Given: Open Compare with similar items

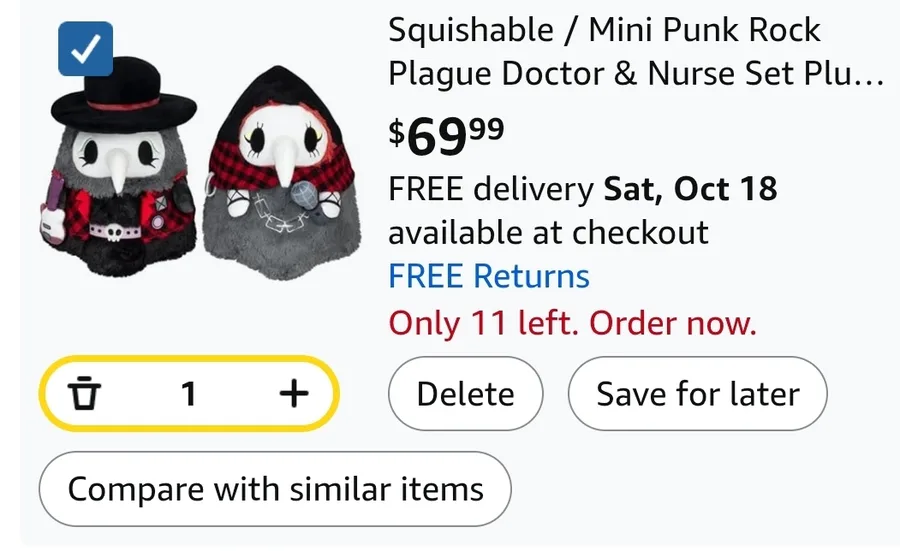Looking at the screenshot, I should pyautogui.click(x=275, y=490).
